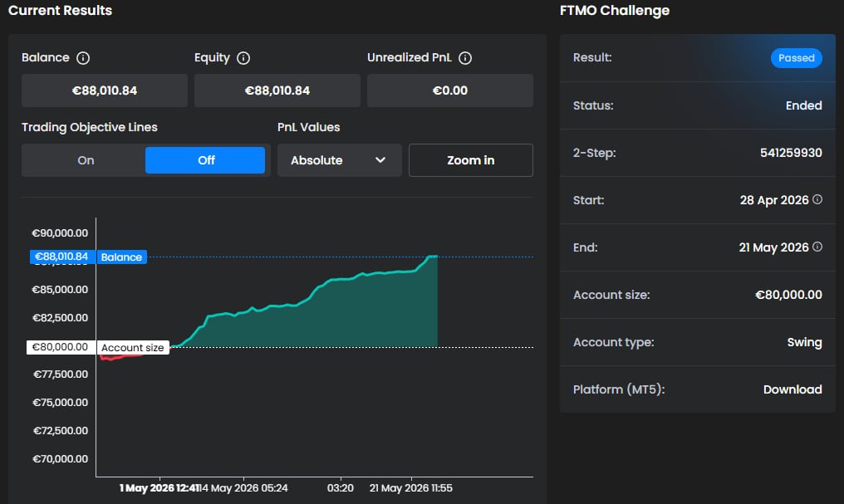Click the Start date 28 Apr 2026
The image size is (844, 504).
[x=774, y=200]
